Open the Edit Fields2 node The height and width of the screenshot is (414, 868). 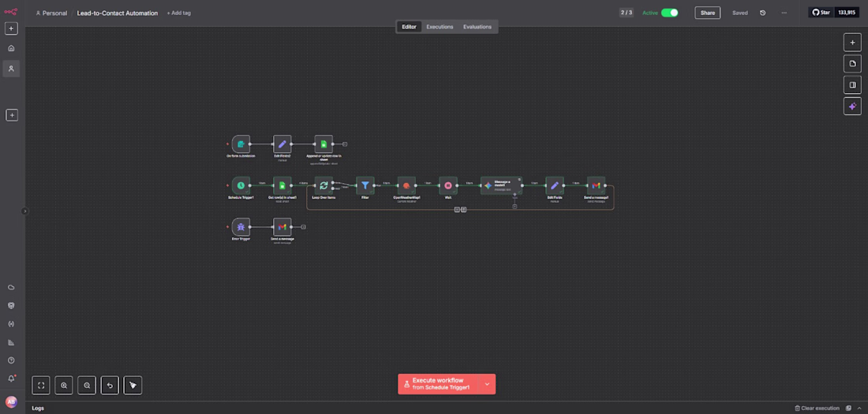(282, 144)
